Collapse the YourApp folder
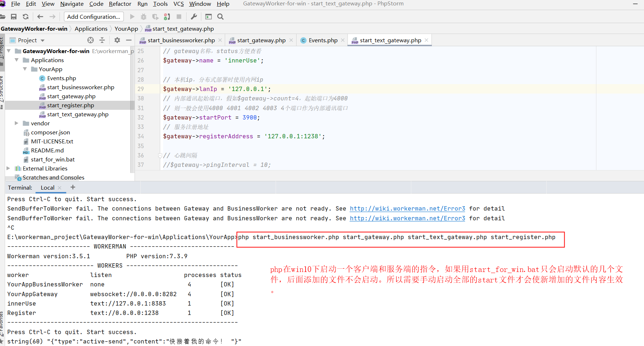644x346 pixels. click(25, 69)
